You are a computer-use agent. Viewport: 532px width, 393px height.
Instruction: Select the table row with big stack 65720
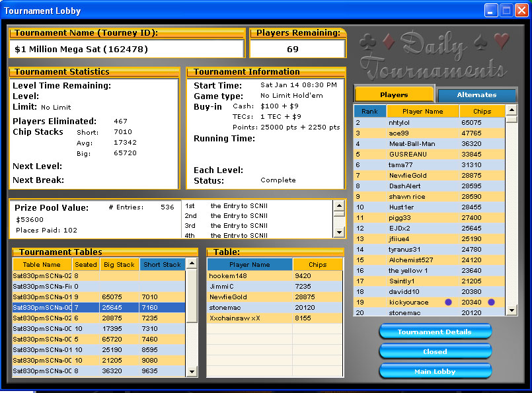(99, 339)
